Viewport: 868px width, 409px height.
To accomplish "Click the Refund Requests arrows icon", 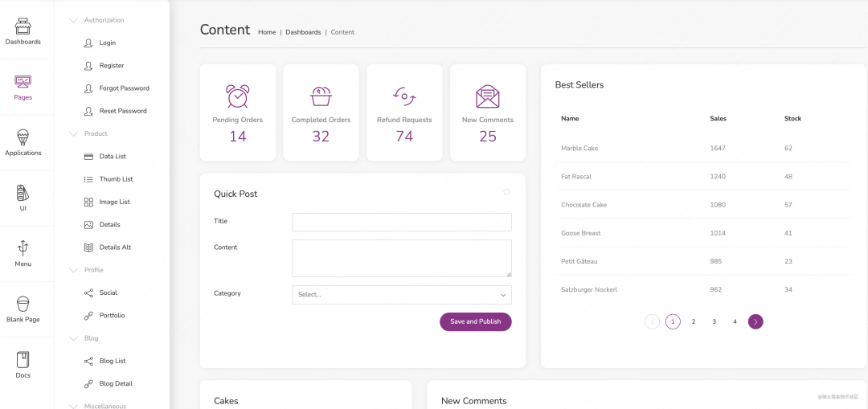I will [404, 96].
